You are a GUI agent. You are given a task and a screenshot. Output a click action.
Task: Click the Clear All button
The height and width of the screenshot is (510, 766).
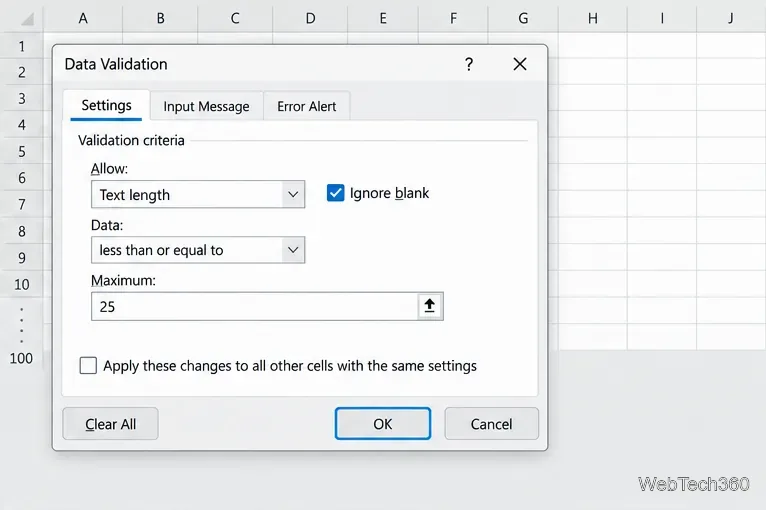point(110,424)
